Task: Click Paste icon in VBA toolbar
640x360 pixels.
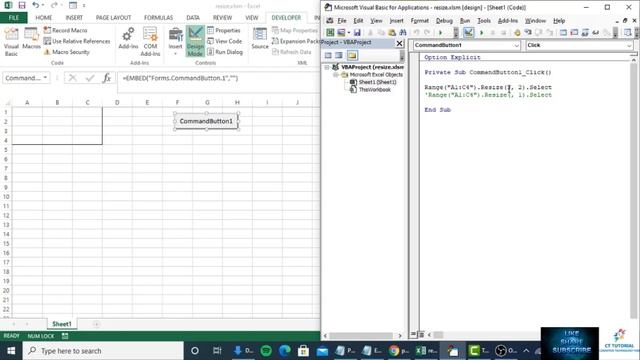Action: click(392, 32)
